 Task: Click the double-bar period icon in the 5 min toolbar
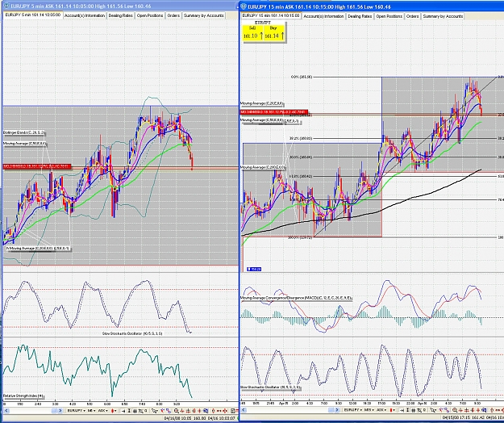(135, 410)
